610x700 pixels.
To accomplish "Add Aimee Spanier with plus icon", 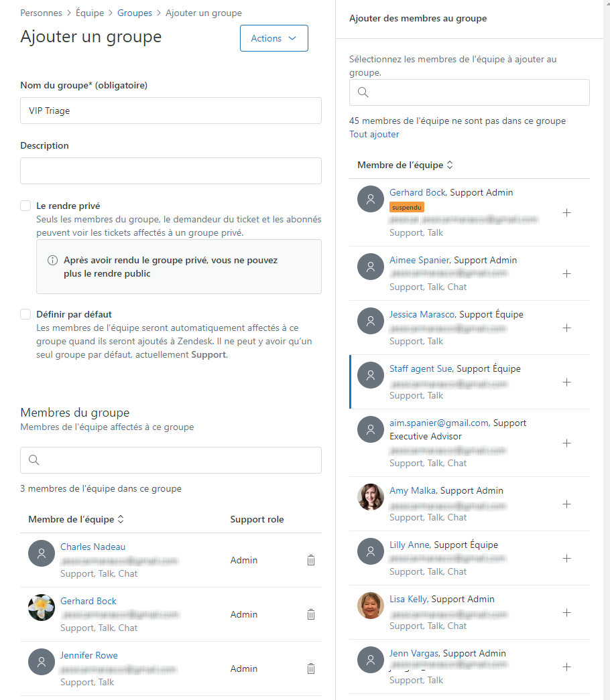I will pyautogui.click(x=566, y=274).
